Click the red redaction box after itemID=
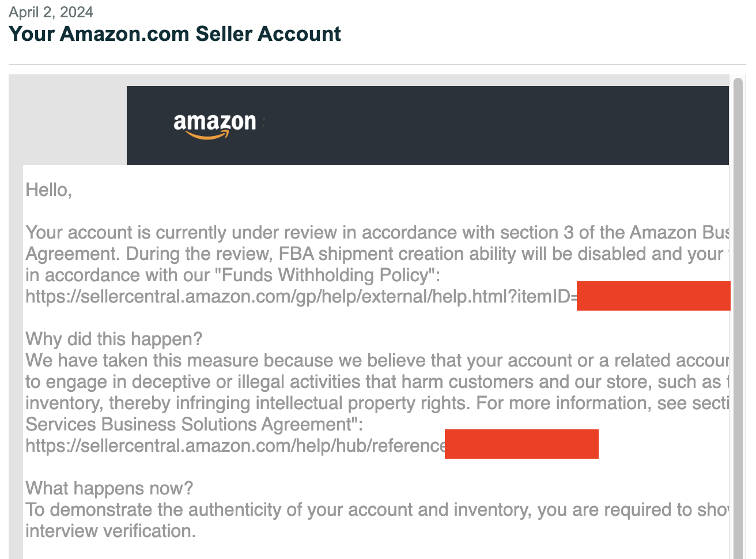This screenshot has width=756, height=559. tap(653, 296)
